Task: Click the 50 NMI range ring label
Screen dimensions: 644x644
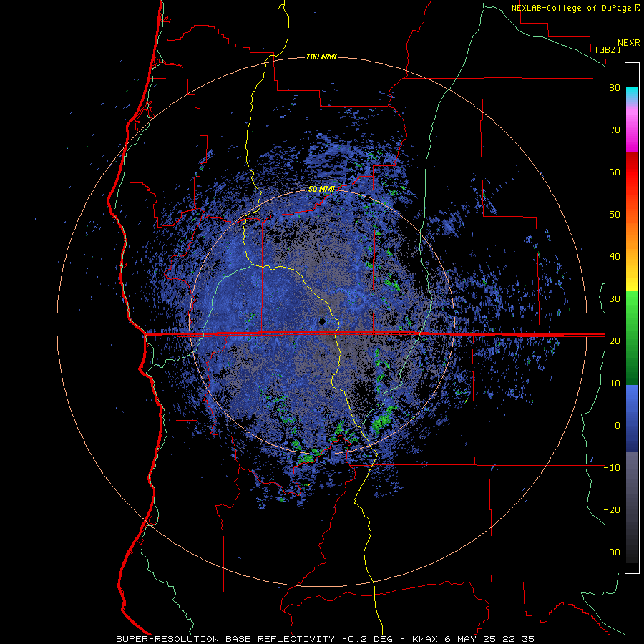Action: [x=321, y=190]
